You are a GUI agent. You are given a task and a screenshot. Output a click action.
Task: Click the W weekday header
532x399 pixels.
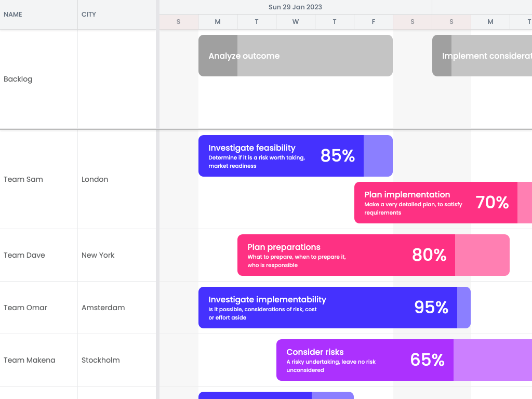(296, 22)
